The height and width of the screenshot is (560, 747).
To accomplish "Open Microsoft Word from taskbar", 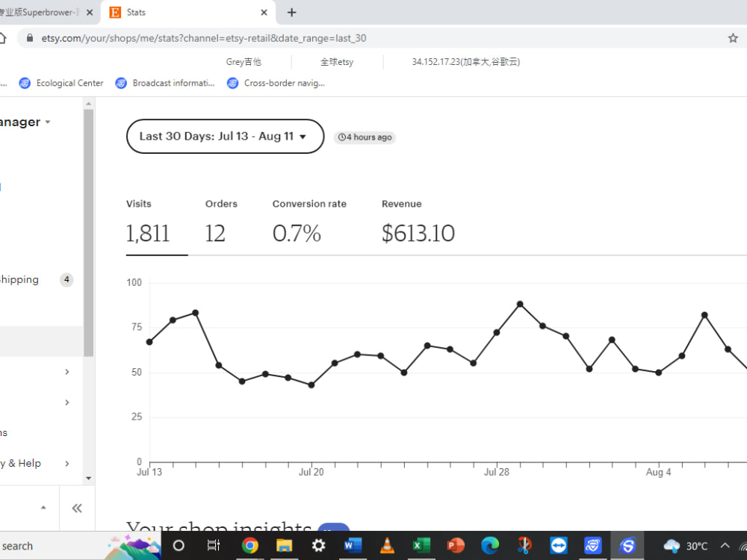I will point(353,546).
